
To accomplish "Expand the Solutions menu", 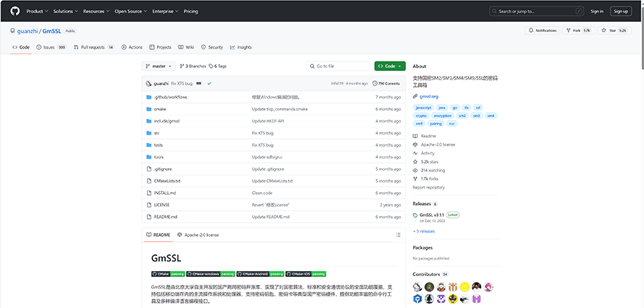I will pyautogui.click(x=66, y=12).
